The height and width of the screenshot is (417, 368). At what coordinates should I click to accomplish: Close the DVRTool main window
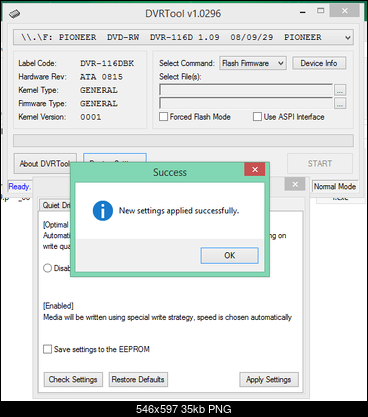[345, 11]
